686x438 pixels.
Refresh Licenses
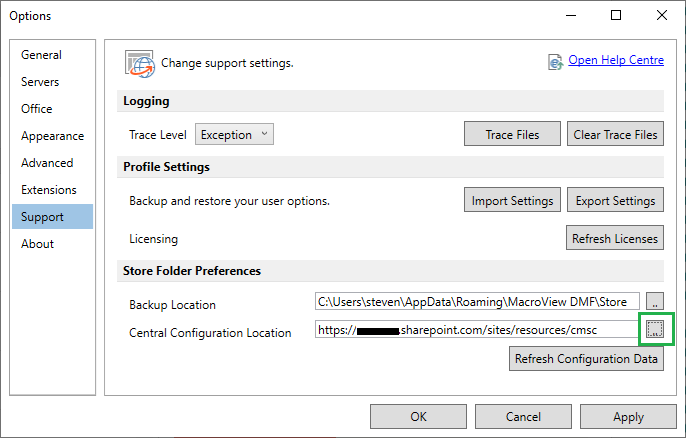[x=615, y=238]
